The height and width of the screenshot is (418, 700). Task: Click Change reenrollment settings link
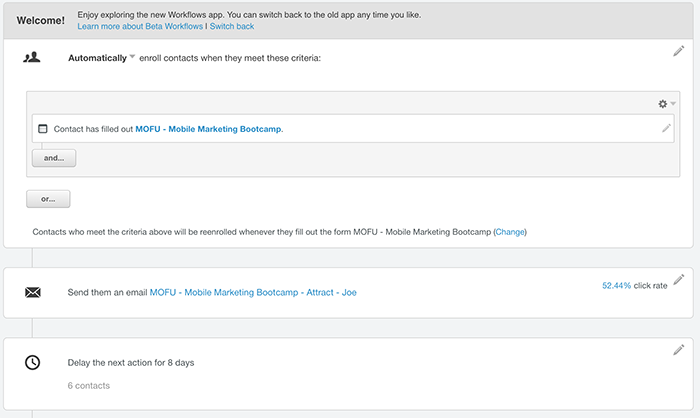point(510,232)
